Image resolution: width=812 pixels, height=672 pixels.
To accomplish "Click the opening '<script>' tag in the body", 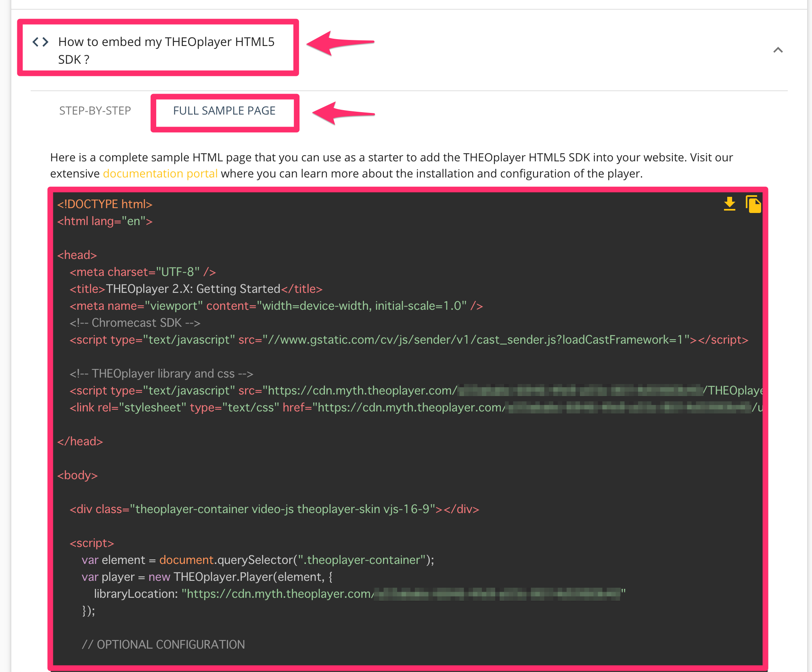I will (x=92, y=543).
